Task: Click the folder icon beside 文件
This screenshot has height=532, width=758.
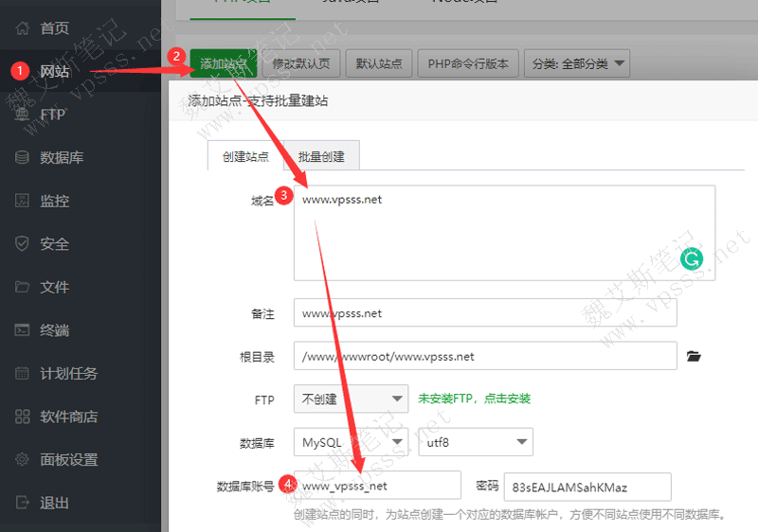Action: pyautogui.click(x=23, y=287)
